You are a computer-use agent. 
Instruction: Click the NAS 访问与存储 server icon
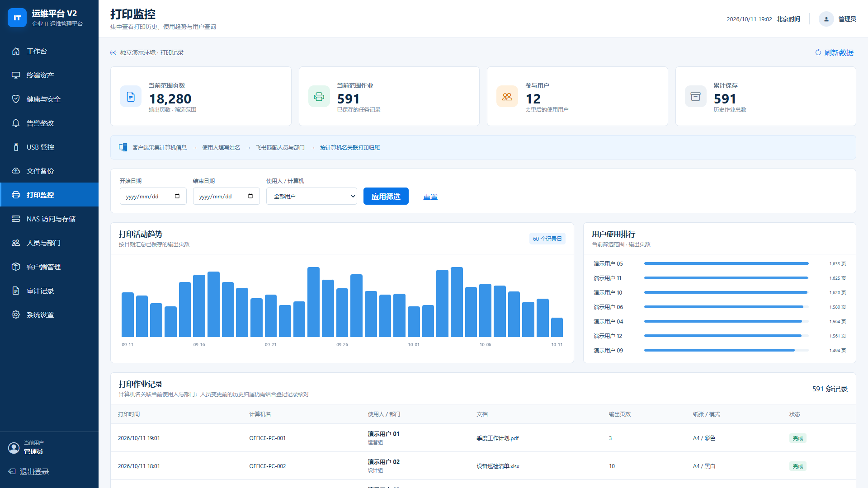[16, 219]
